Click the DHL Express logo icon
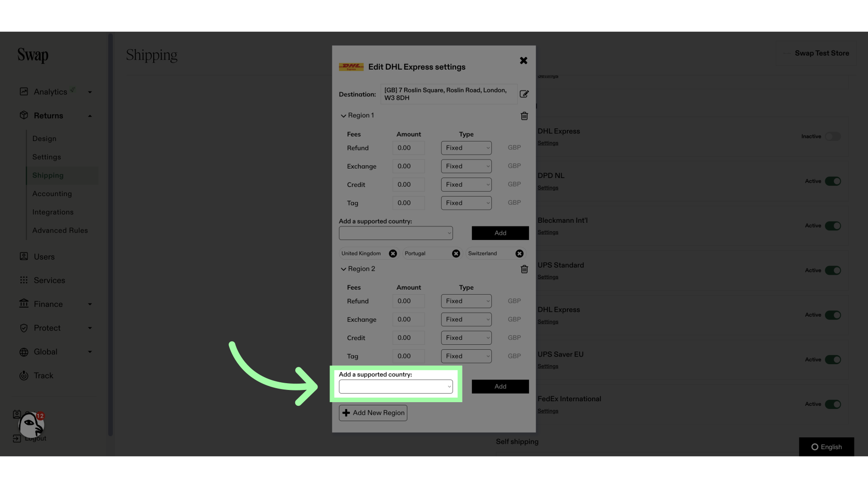The width and height of the screenshot is (868, 488). pyautogui.click(x=351, y=67)
